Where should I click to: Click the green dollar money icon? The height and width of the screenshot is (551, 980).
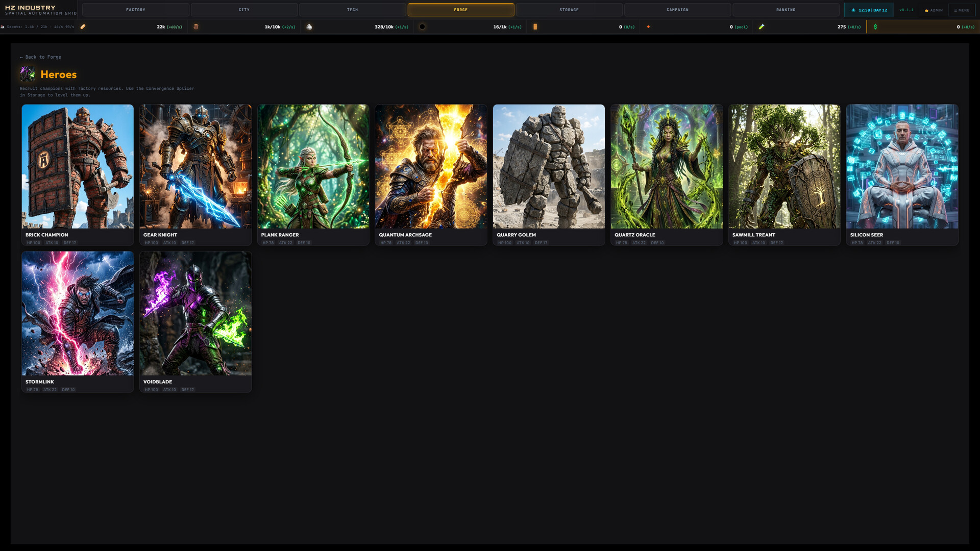pos(875,27)
